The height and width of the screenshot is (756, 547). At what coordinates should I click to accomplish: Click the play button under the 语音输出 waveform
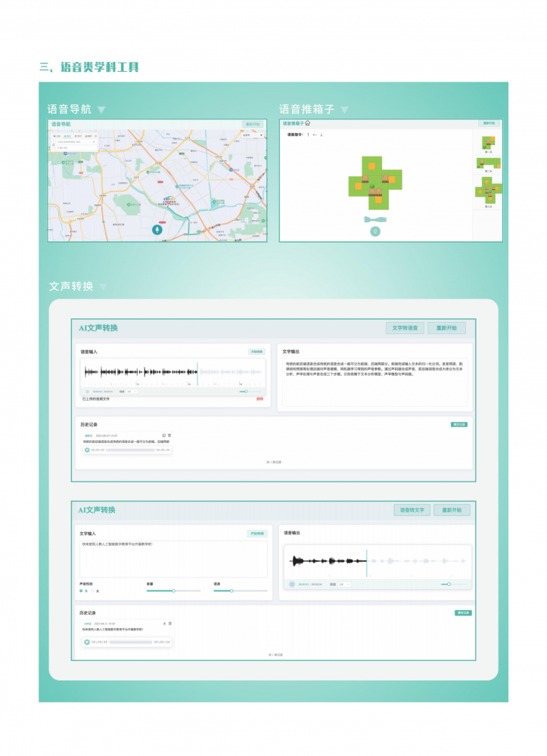point(292,584)
